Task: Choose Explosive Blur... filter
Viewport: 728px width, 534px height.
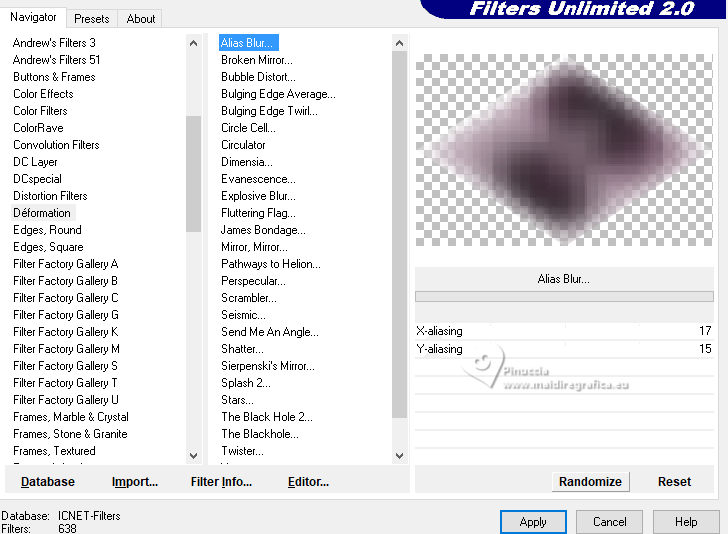Action: pos(258,196)
